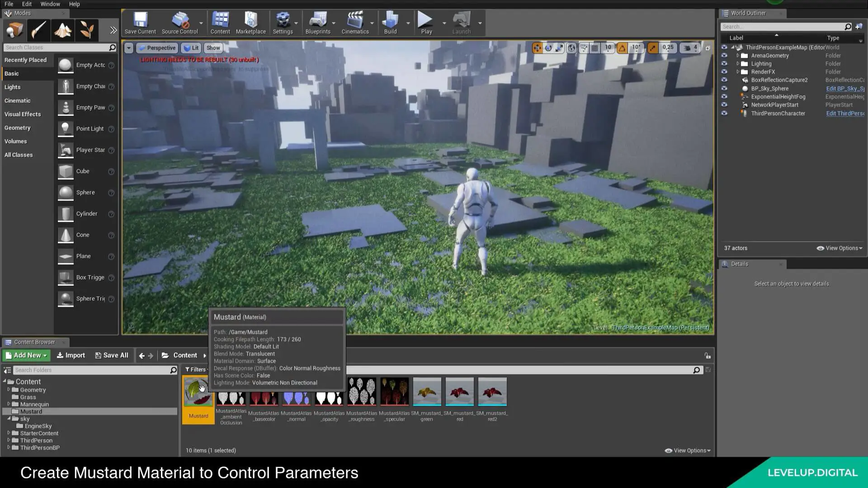Click the Save Current toolbar icon
The width and height of the screenshot is (868, 488).
[140, 23]
